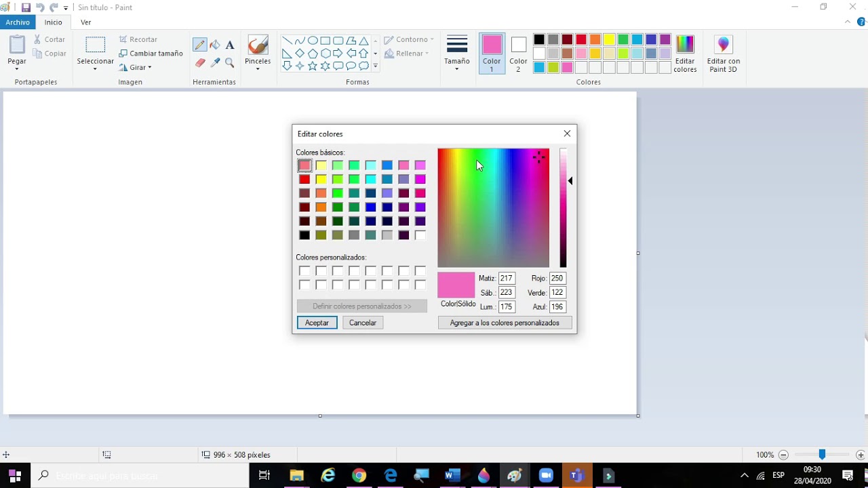Select the Color picker eyedropper tool
Image resolution: width=868 pixels, height=488 pixels.
coord(215,62)
